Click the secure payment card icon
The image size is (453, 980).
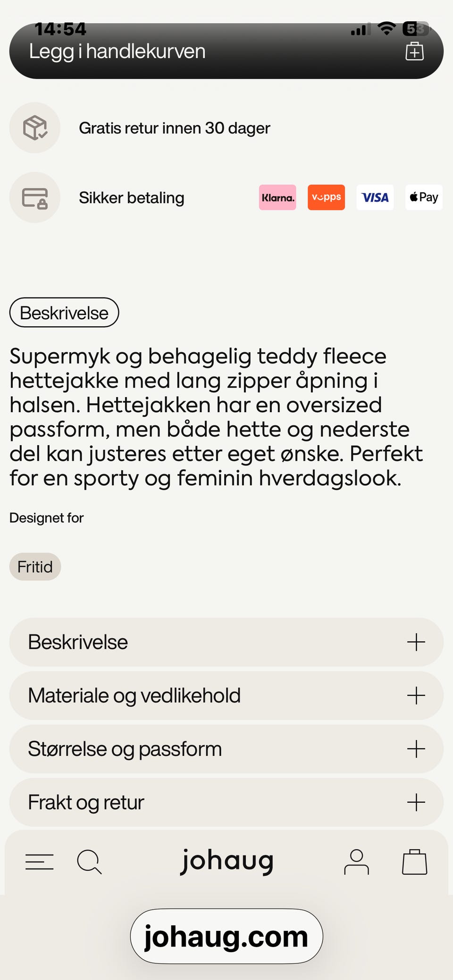coord(34,198)
